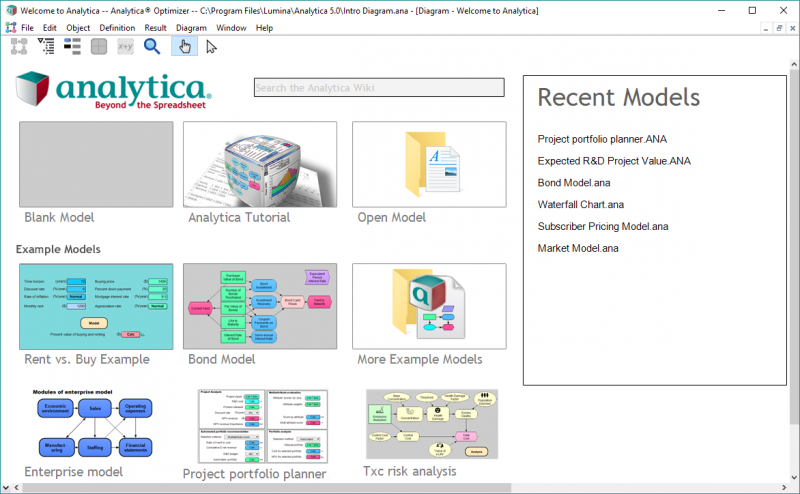Open recent Expected R&D Project Value.ANA
The height and width of the screenshot is (494, 800).
coord(614,161)
